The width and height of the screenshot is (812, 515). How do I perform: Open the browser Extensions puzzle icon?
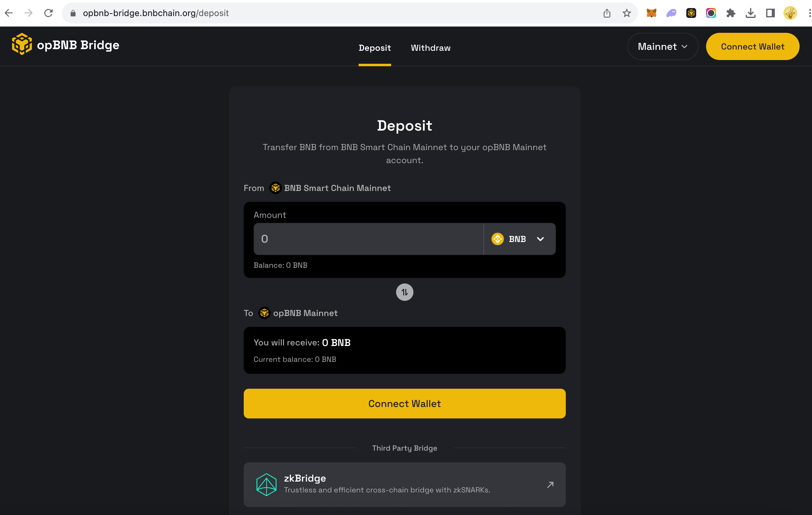[x=731, y=13]
